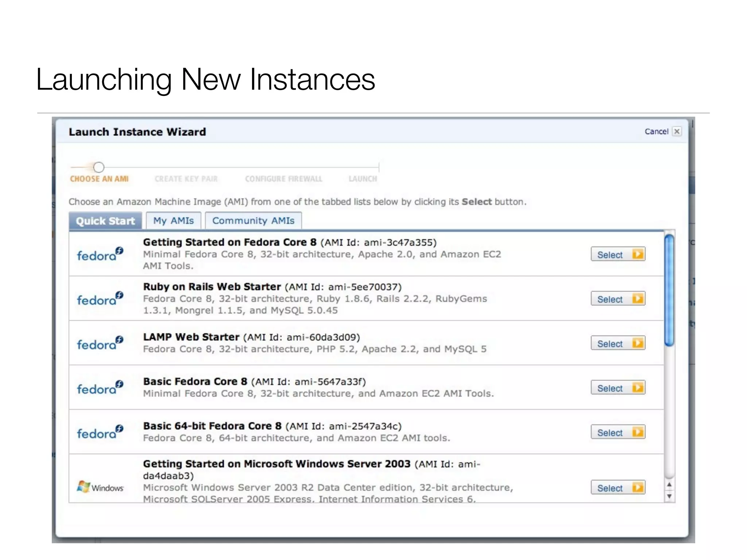Select the LAMP Web Starter AMI
Screen dimensions: 747x560
tap(618, 343)
